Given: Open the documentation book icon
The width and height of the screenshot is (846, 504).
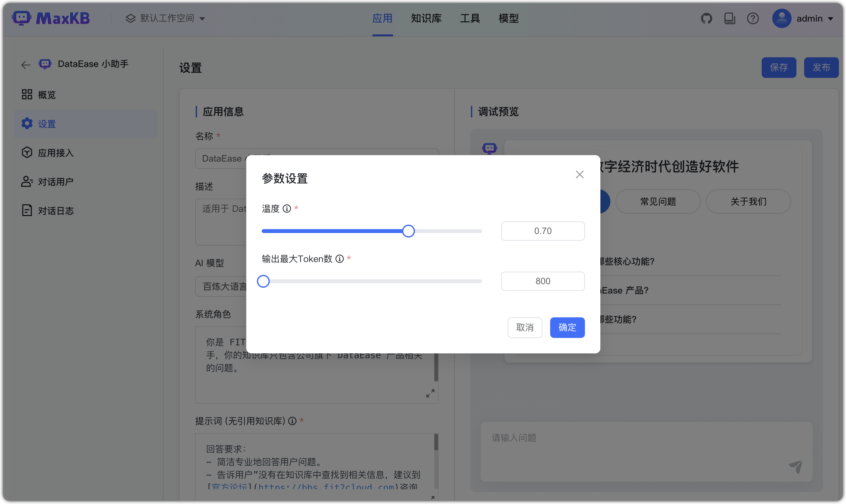Looking at the screenshot, I should 729,18.
